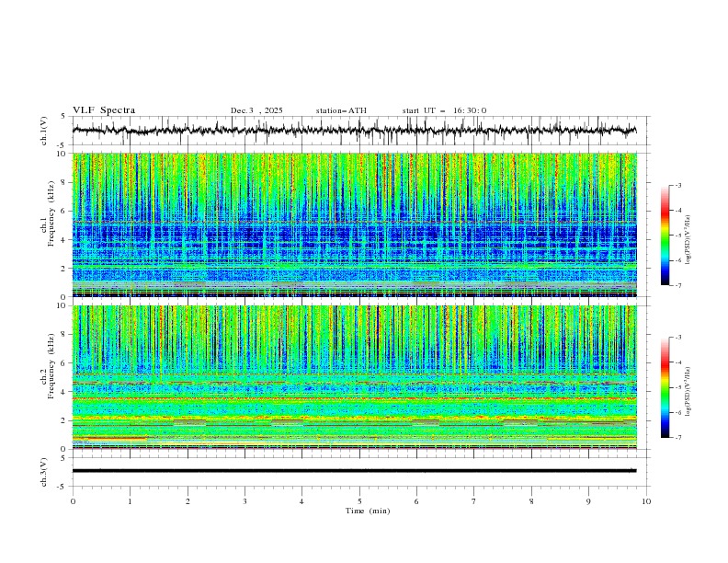Click the 'station=ATH' header label
This screenshot has height=563, width=728.
[341, 110]
